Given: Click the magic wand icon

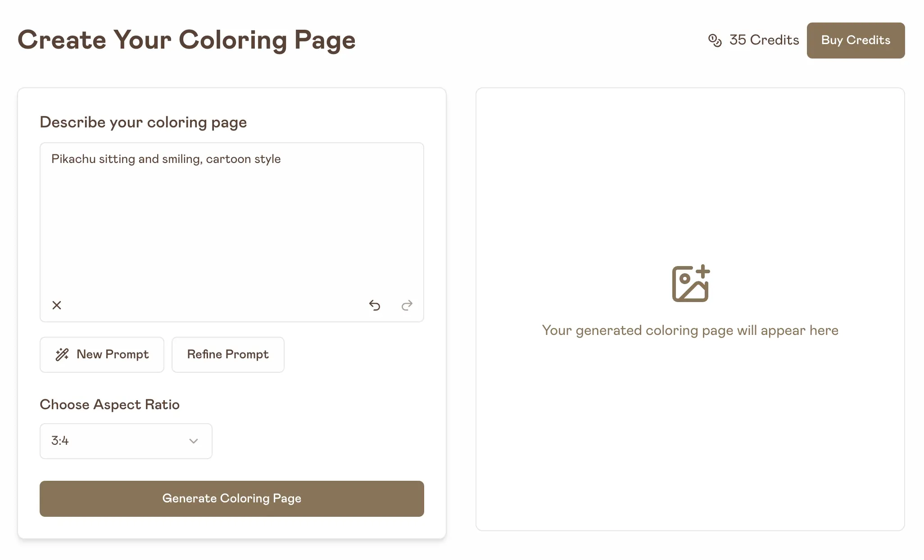Looking at the screenshot, I should point(62,355).
